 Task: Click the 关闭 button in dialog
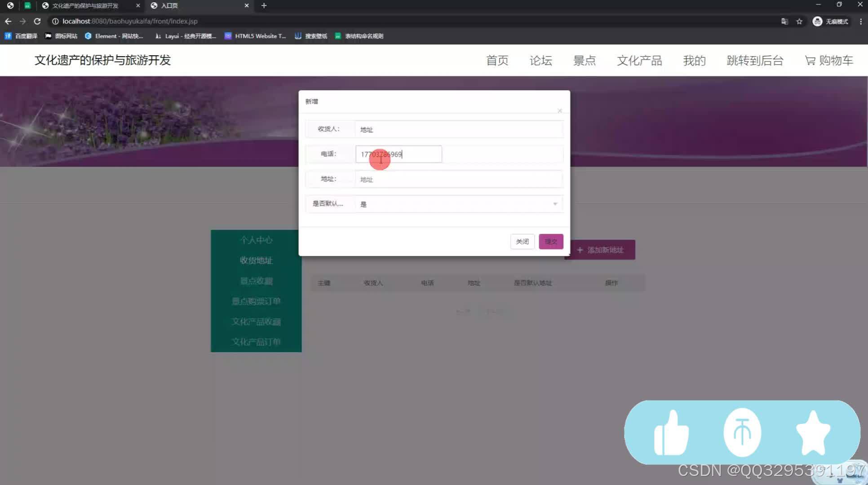coord(522,242)
